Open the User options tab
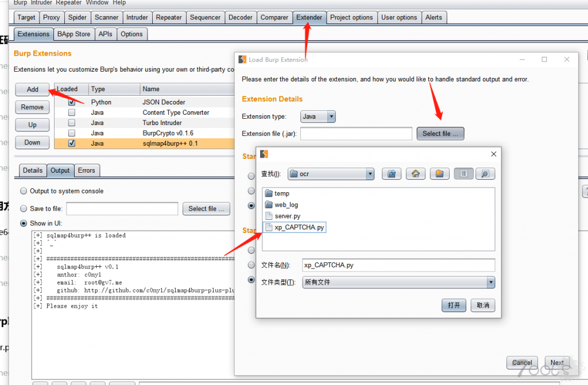 [x=399, y=17]
